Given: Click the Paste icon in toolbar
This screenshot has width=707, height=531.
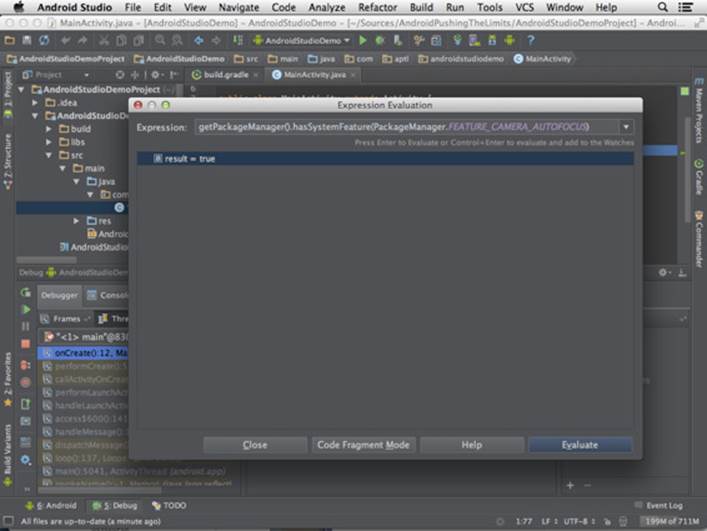Looking at the screenshot, I should coord(138,41).
